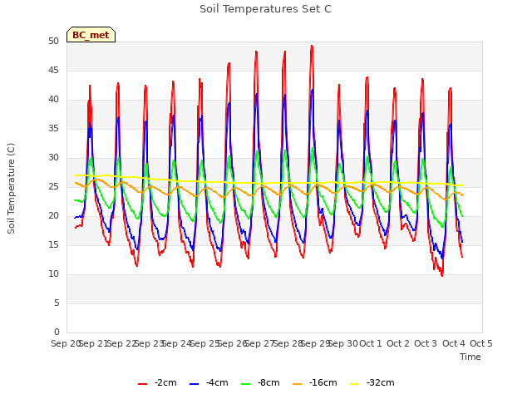Click the 35 y-axis tick label
This screenshot has width=532, height=399.
coord(53,129)
